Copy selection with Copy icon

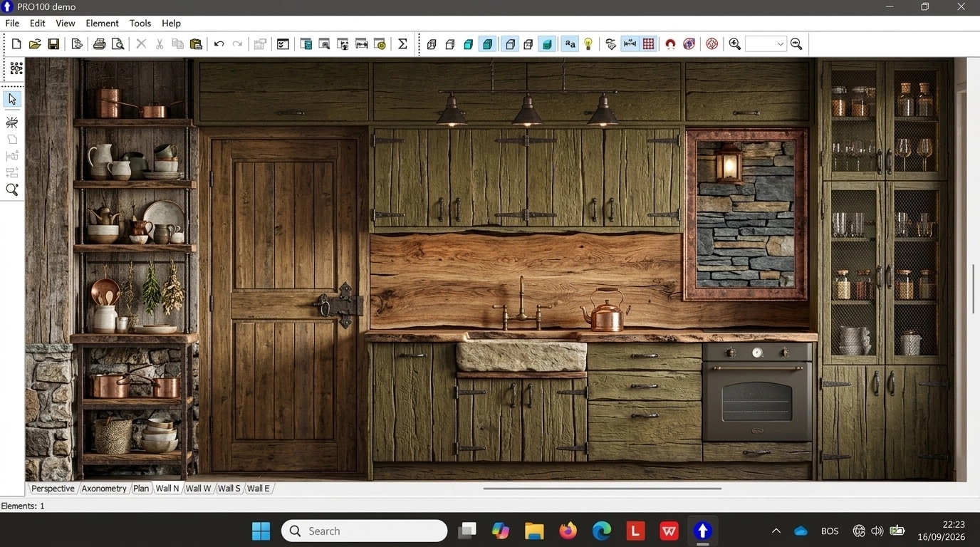point(178,44)
